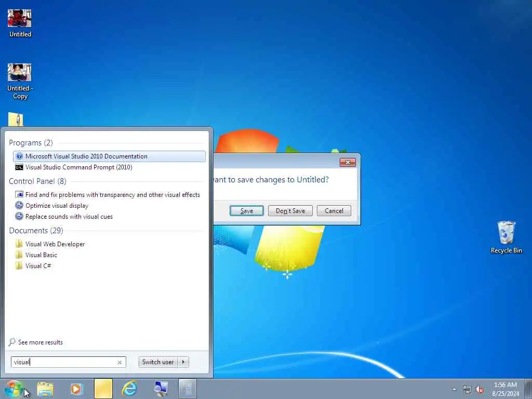Click See more results link
This screenshot has width=532, height=399.
41,342
